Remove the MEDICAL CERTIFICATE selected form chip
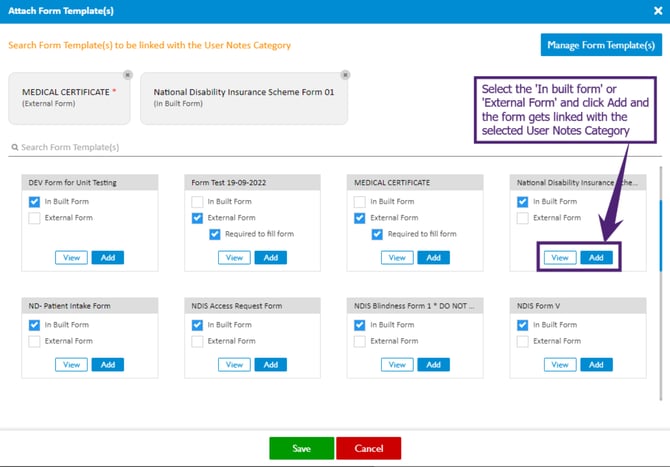The image size is (670, 467). [x=127, y=75]
